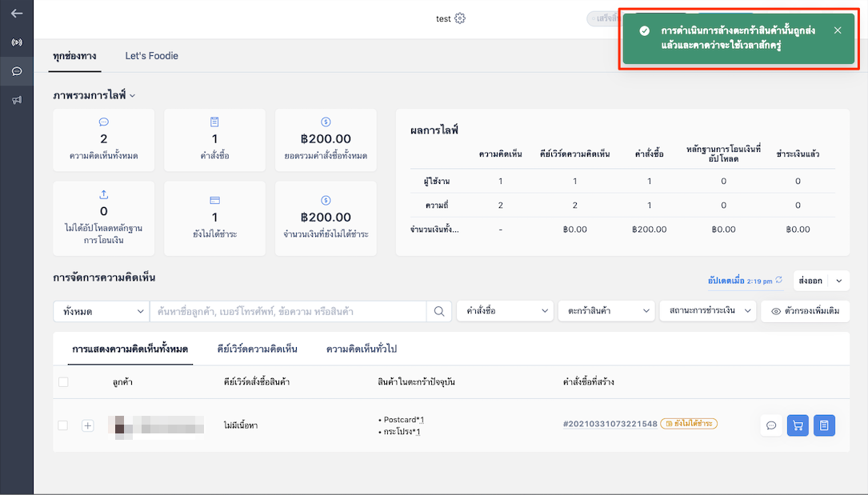Click ไม่มีเนื้อหา cell text

click(x=241, y=425)
